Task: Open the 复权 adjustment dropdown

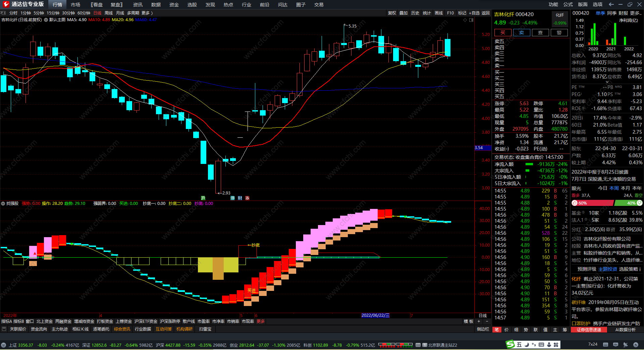Action: (392, 13)
